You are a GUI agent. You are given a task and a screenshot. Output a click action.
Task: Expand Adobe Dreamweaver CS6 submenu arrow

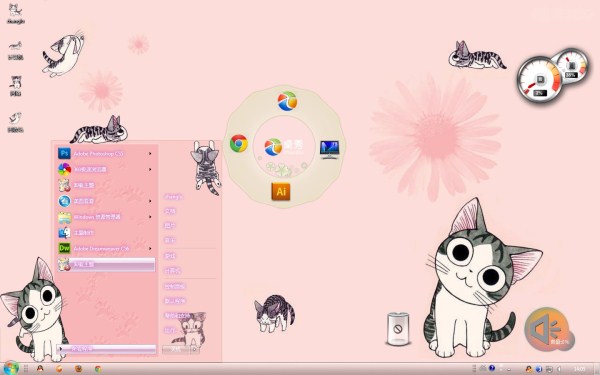click(150, 249)
